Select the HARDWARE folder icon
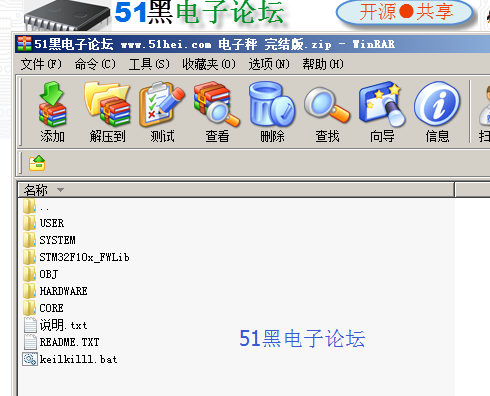 pos(29,291)
